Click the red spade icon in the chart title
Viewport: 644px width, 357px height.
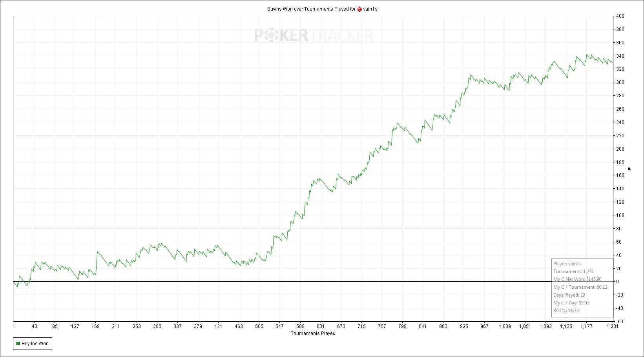pos(359,9)
